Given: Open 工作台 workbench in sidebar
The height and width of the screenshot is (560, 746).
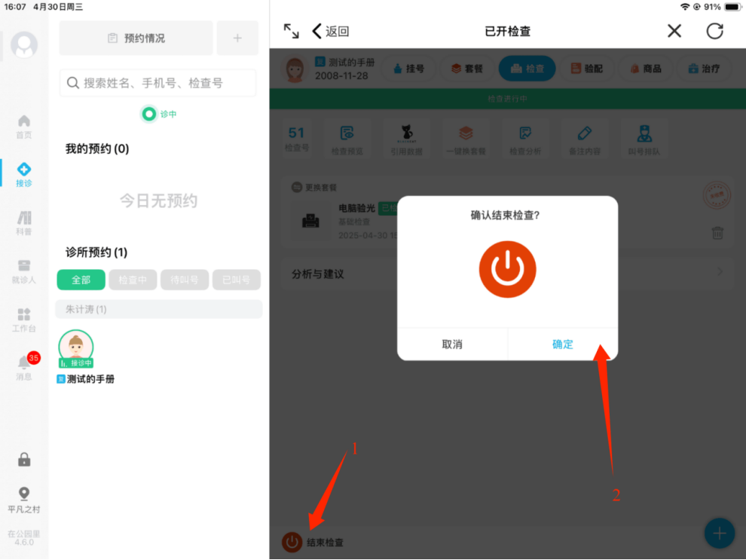Looking at the screenshot, I should [24, 320].
